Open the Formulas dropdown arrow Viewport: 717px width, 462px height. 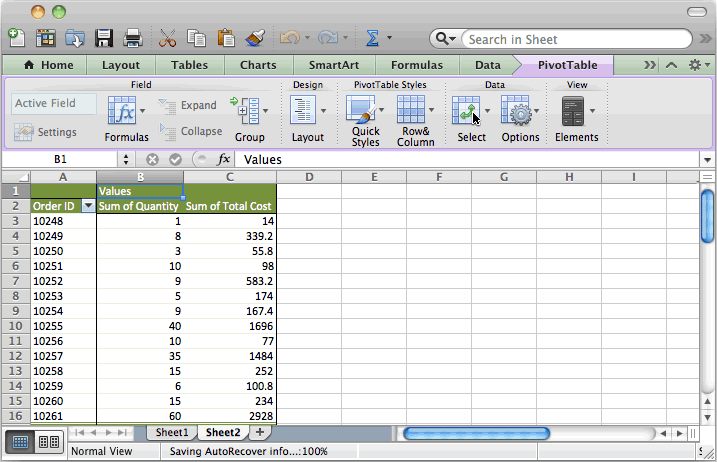[143, 111]
